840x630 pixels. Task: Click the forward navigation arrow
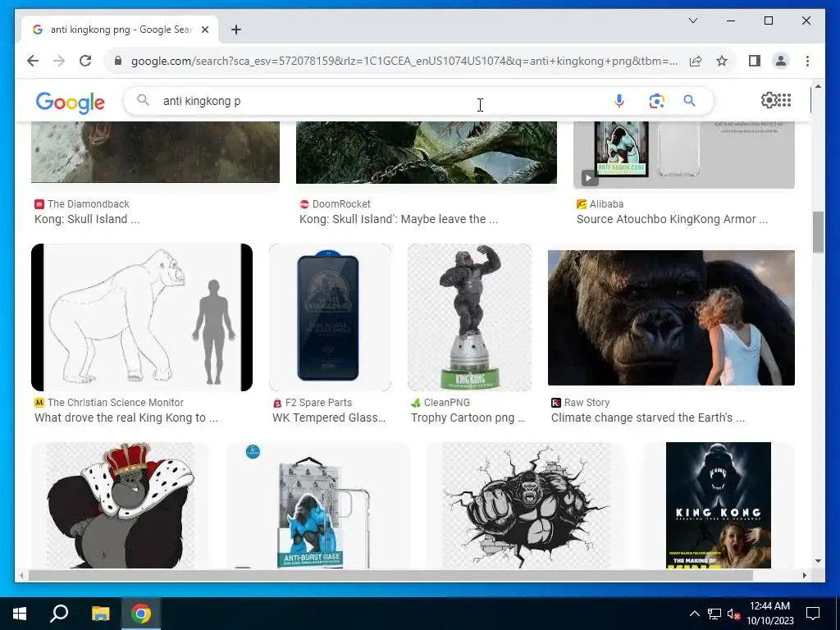point(59,61)
